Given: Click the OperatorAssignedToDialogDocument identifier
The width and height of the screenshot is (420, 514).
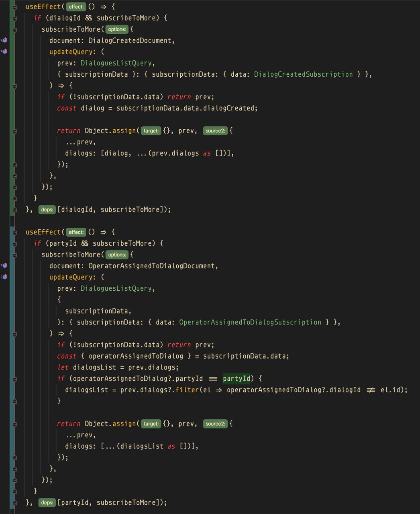Looking at the screenshot, I should click(151, 266).
